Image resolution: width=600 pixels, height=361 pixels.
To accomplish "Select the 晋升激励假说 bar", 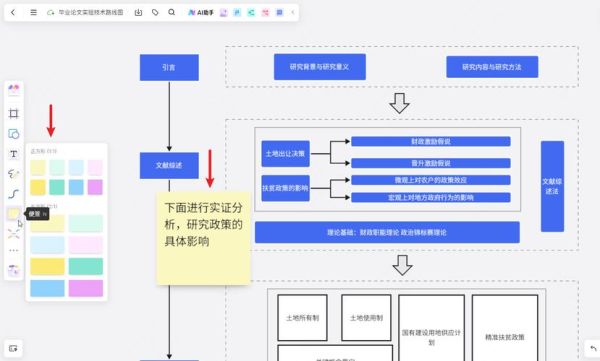I will (x=431, y=163).
